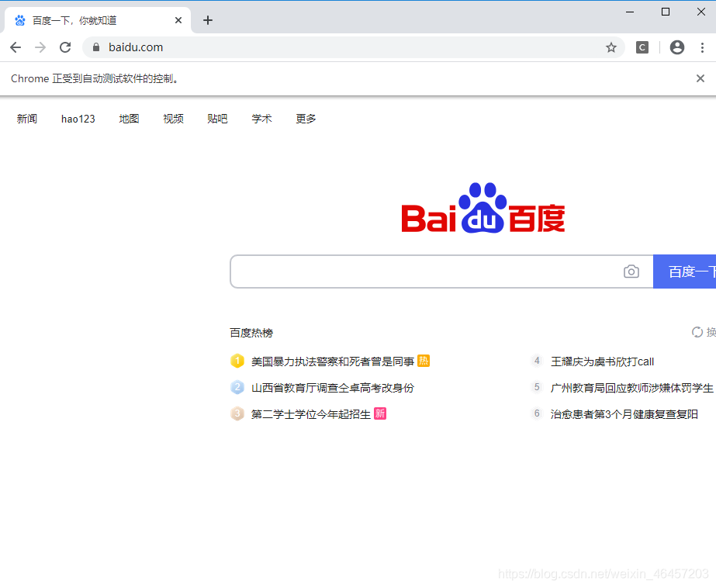Close the Baidu browser tab
This screenshot has width=716, height=588.
click(178, 20)
